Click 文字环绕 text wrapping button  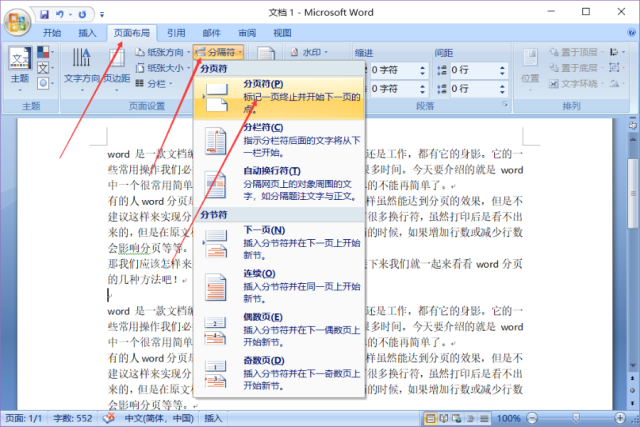pos(576,84)
